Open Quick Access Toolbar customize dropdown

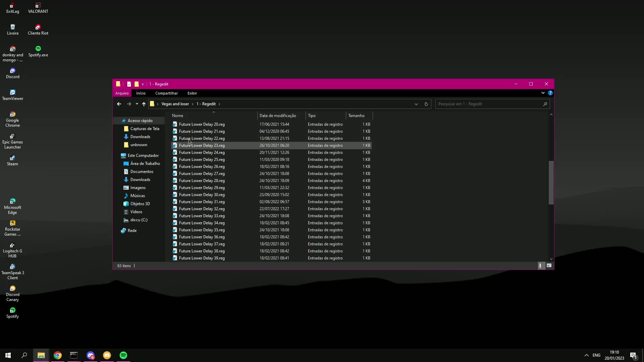(143, 84)
